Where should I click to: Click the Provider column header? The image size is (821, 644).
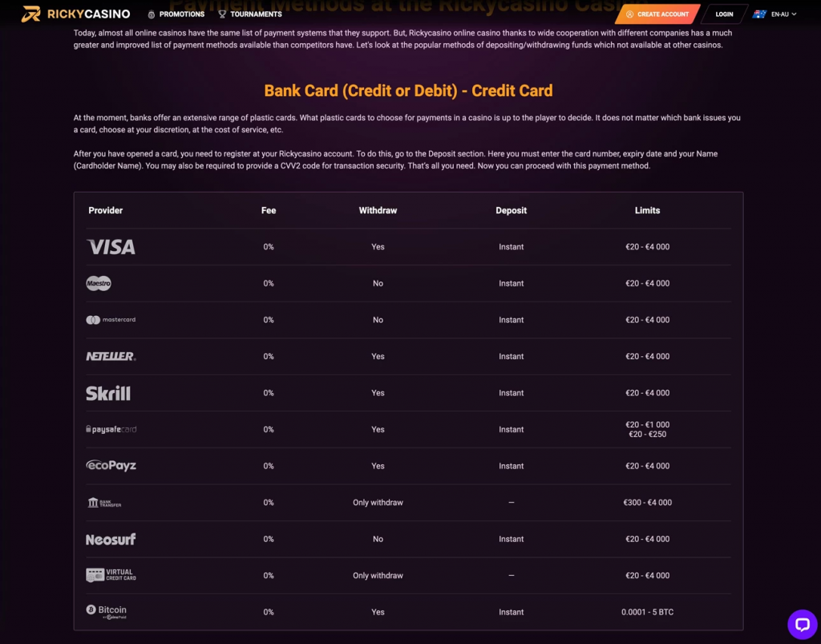(x=106, y=210)
